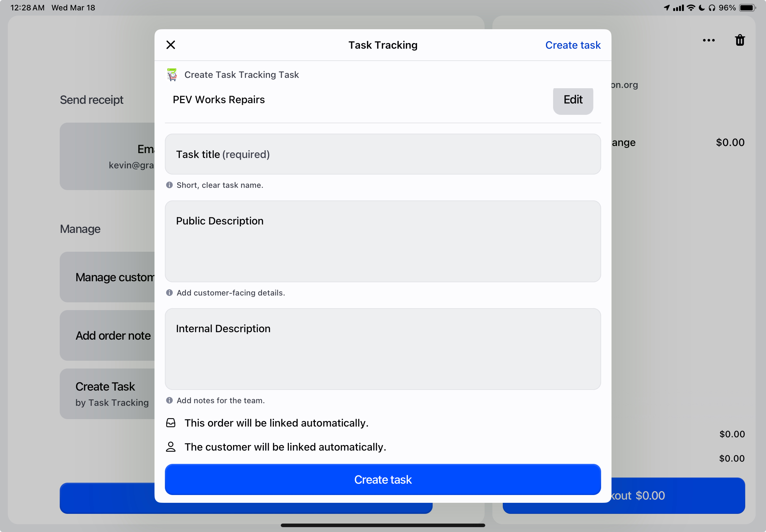Screen dimensions: 766x532
Task: Open Manage customer in background window
Action: tap(107, 277)
